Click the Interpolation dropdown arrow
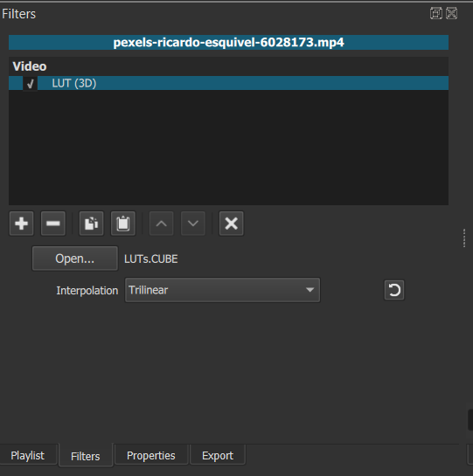The width and height of the screenshot is (473, 476). (310, 290)
